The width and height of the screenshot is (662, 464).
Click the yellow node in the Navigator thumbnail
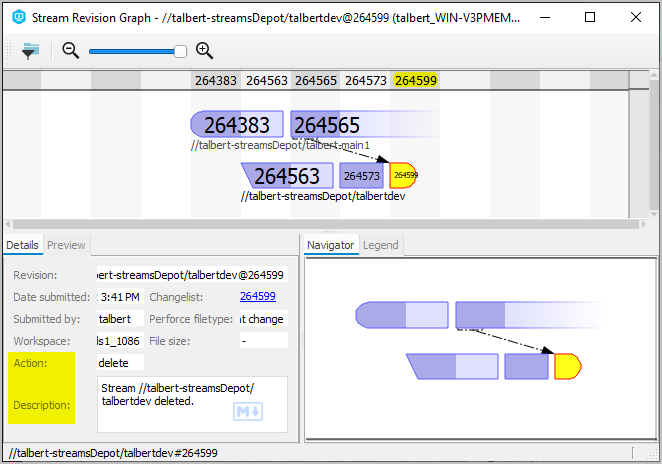567,366
